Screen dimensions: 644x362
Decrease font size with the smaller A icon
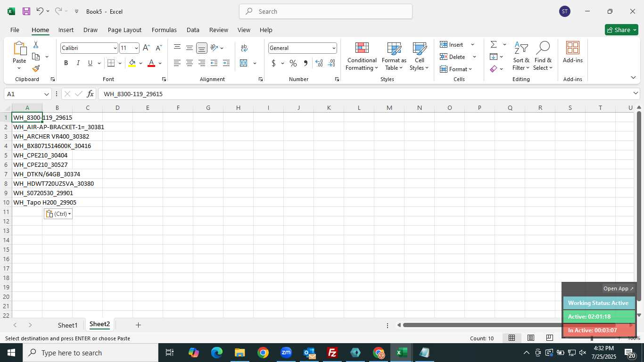coord(158,48)
